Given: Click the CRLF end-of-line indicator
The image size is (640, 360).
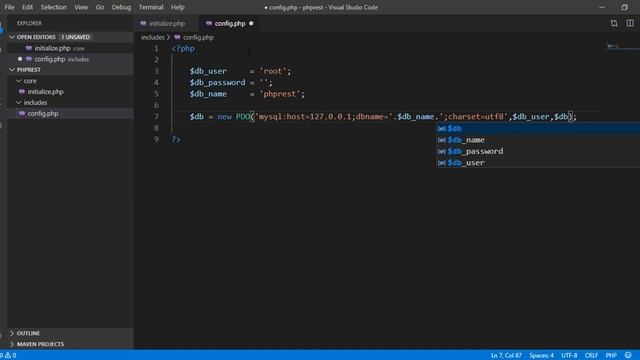Looking at the screenshot, I should 591,355.
